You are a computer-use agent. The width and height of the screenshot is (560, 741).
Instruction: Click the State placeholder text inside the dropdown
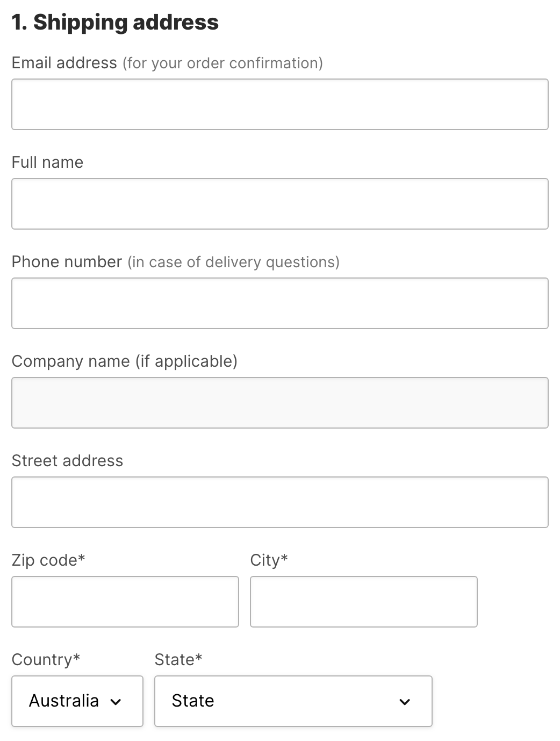[x=192, y=701]
